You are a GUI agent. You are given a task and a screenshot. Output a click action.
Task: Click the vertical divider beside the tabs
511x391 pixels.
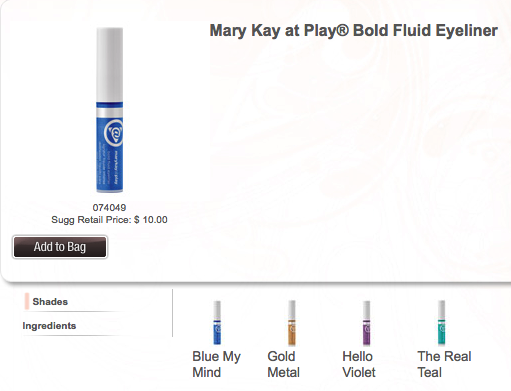click(x=173, y=313)
